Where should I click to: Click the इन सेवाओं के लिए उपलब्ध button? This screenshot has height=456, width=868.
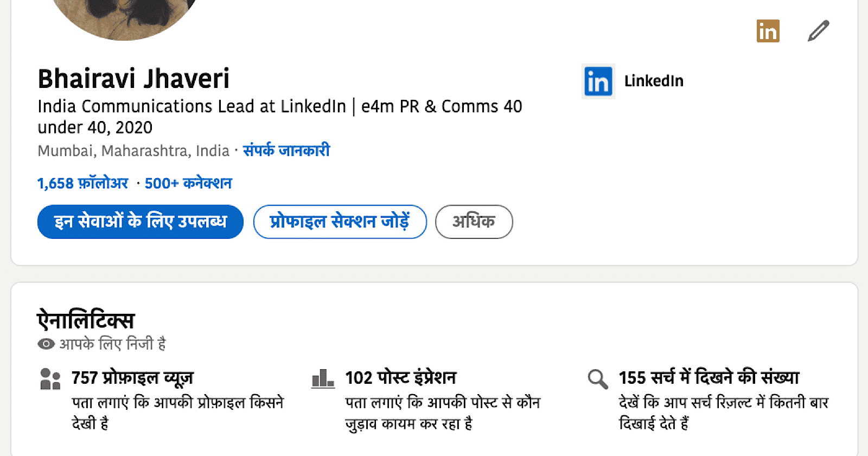(141, 221)
